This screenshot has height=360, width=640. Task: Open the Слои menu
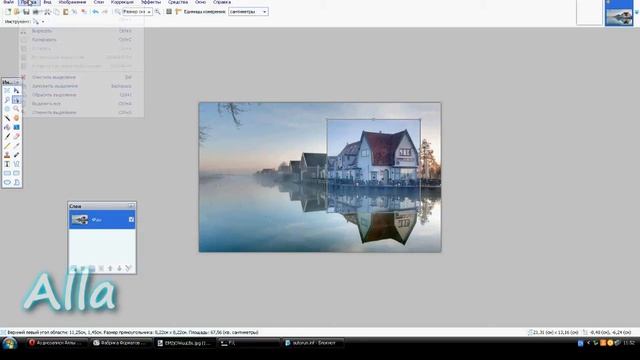click(x=99, y=2)
